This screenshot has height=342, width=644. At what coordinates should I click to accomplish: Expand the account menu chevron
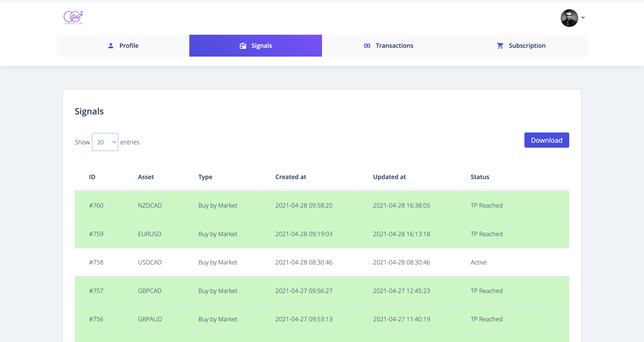pos(583,17)
